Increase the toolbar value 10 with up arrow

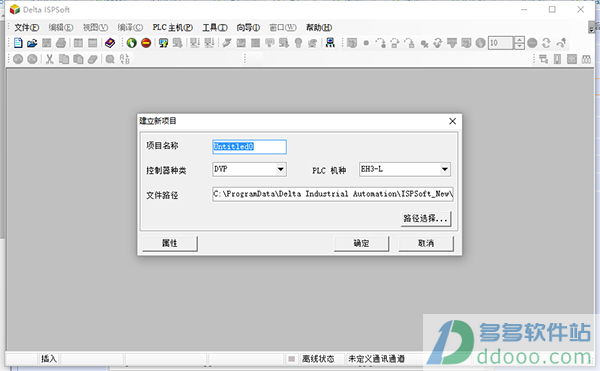[519, 39]
